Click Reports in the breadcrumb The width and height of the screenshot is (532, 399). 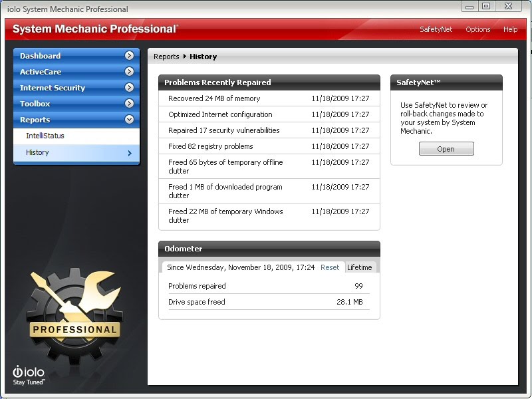pyautogui.click(x=166, y=57)
